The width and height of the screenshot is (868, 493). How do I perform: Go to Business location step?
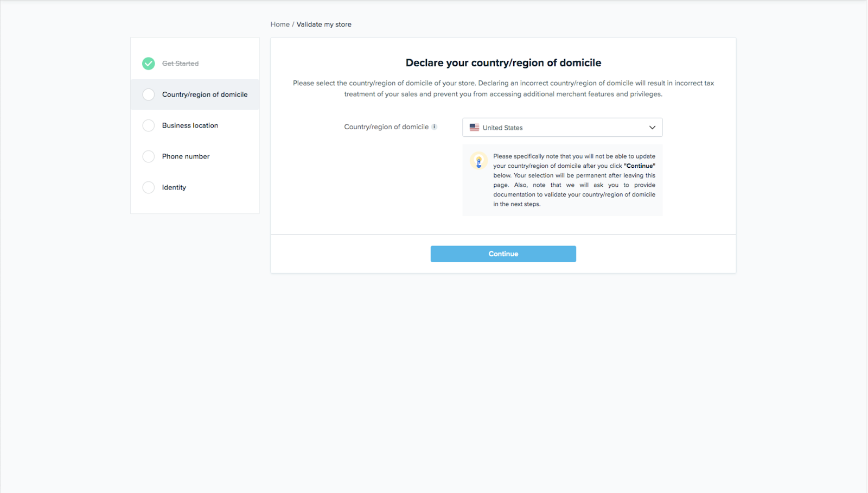[190, 125]
